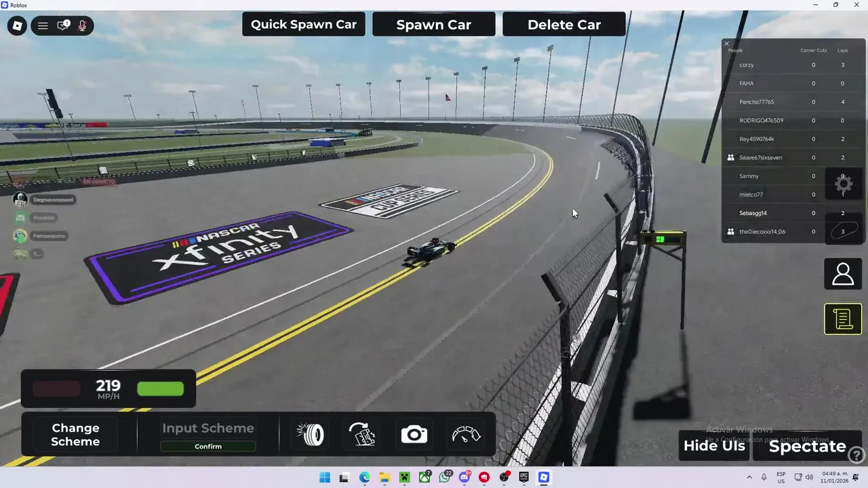Open the help question mark icon

click(x=856, y=455)
